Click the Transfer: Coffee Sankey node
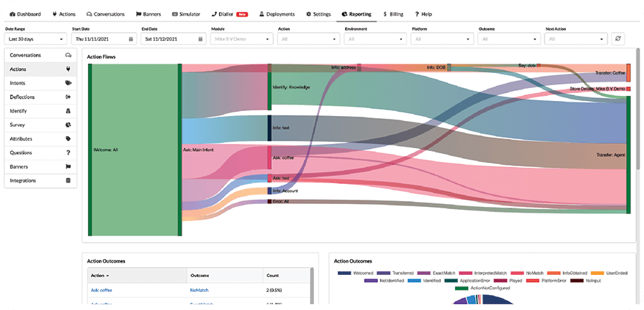This screenshot has width=644, height=310. [x=628, y=72]
